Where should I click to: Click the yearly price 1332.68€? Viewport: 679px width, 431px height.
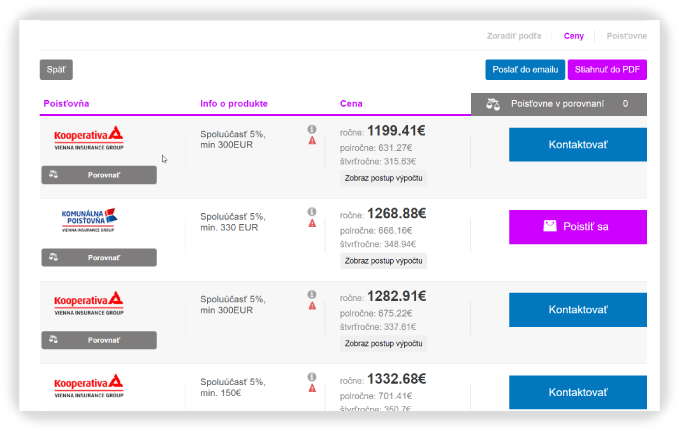tap(397, 379)
